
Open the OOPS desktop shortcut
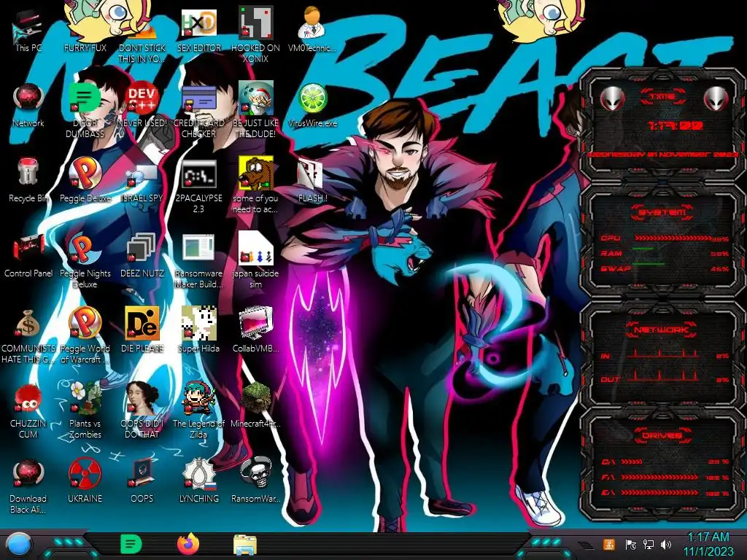point(142,480)
